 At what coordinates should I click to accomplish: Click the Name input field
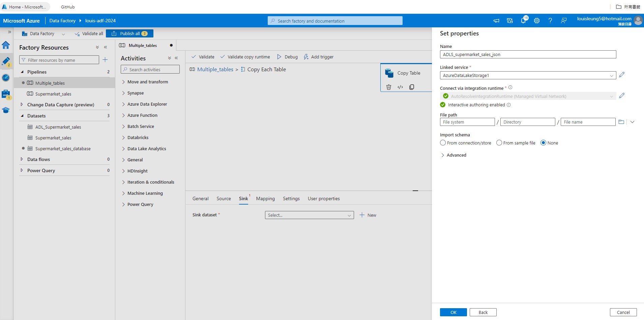coord(527,54)
